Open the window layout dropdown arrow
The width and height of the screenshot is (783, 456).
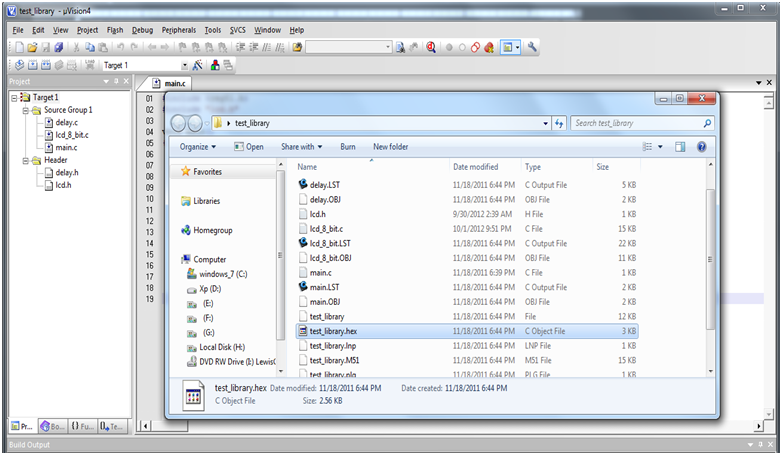[x=518, y=47]
